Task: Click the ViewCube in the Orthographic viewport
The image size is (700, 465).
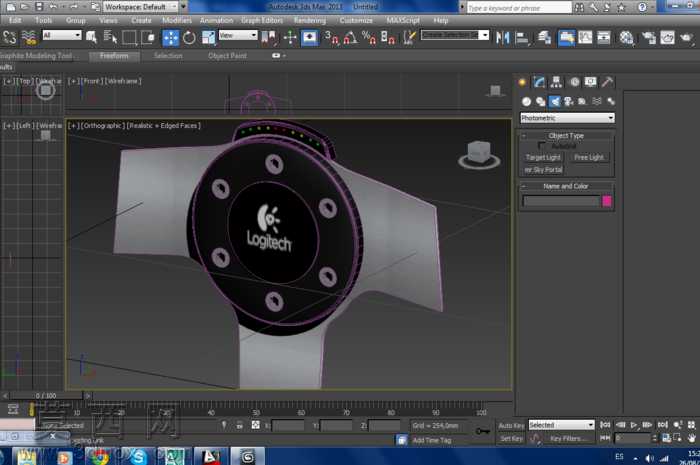Action: (479, 154)
